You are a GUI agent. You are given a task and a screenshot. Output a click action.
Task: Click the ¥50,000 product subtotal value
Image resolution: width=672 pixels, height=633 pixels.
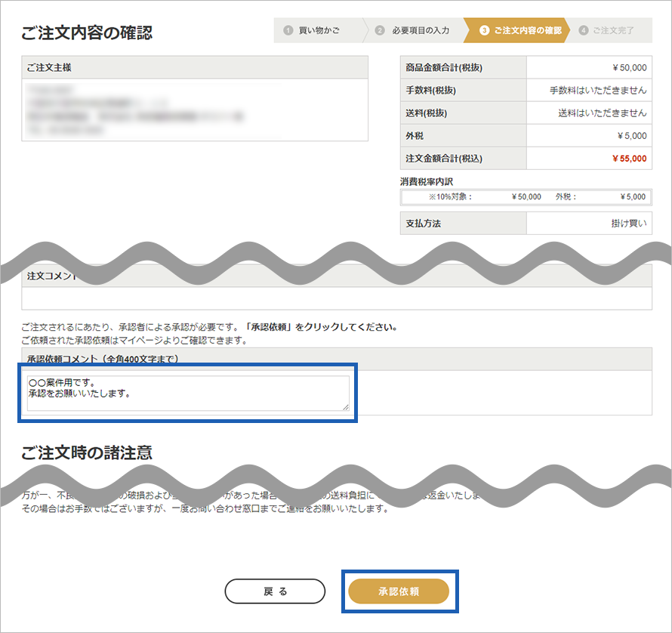pos(629,68)
